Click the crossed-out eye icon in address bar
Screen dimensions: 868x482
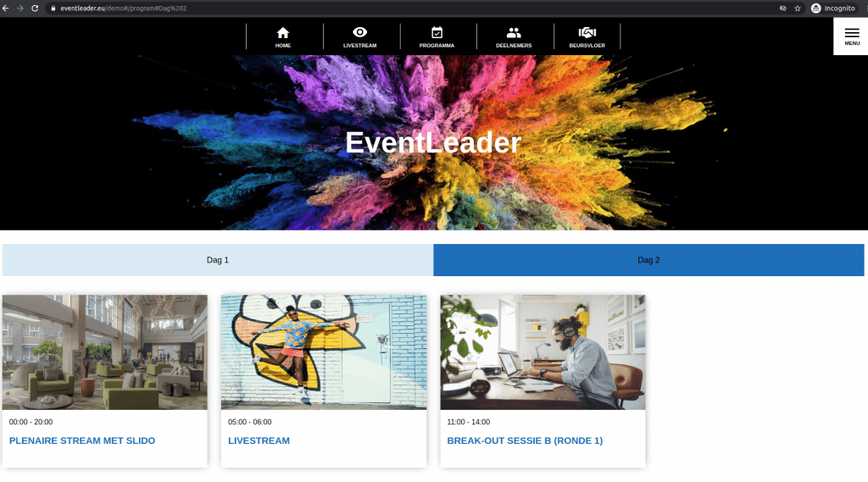(782, 8)
